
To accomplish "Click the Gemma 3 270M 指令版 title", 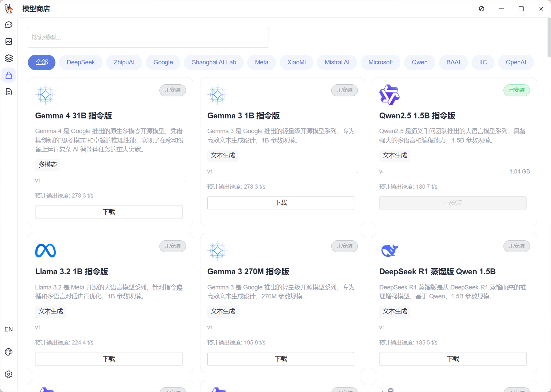I will point(248,272).
